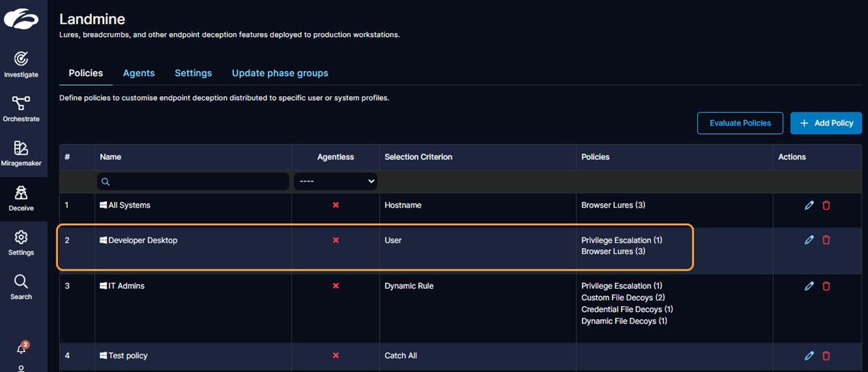This screenshot has height=372, width=868.
Task: Select the Developer Desktop policy name
Action: point(142,240)
